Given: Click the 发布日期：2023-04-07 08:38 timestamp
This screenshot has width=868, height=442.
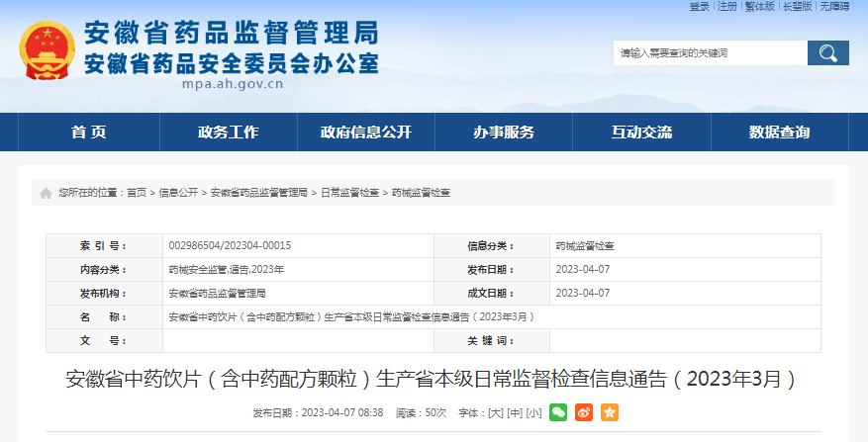Looking at the screenshot, I should pos(318,412).
